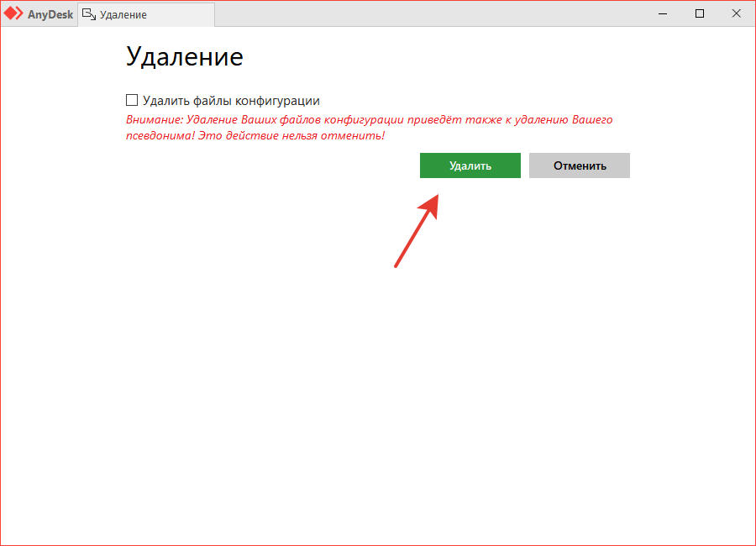The image size is (756, 546).
Task: Open the AnyDesk main tab
Action: [x=39, y=14]
